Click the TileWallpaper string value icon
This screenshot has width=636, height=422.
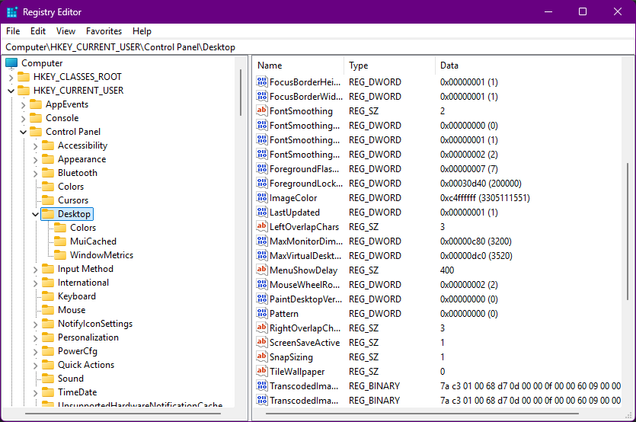click(x=262, y=371)
